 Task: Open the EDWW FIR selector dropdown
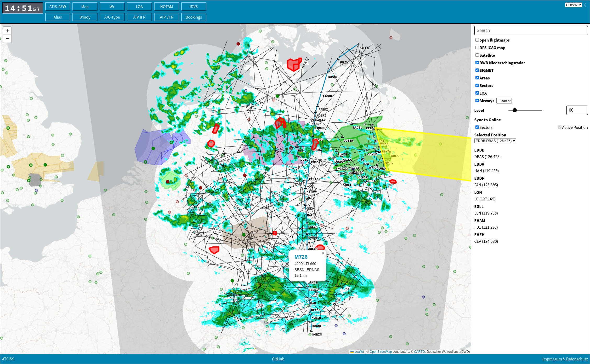pyautogui.click(x=573, y=5)
